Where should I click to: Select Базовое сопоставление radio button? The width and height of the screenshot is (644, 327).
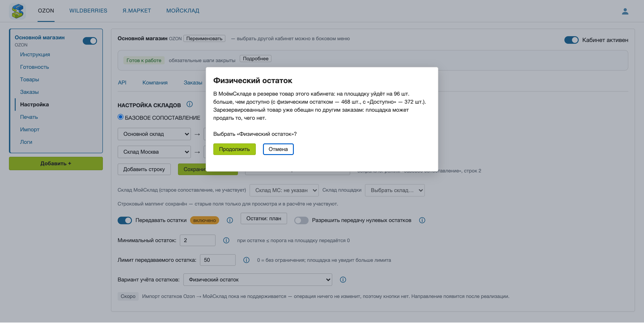[x=121, y=117]
